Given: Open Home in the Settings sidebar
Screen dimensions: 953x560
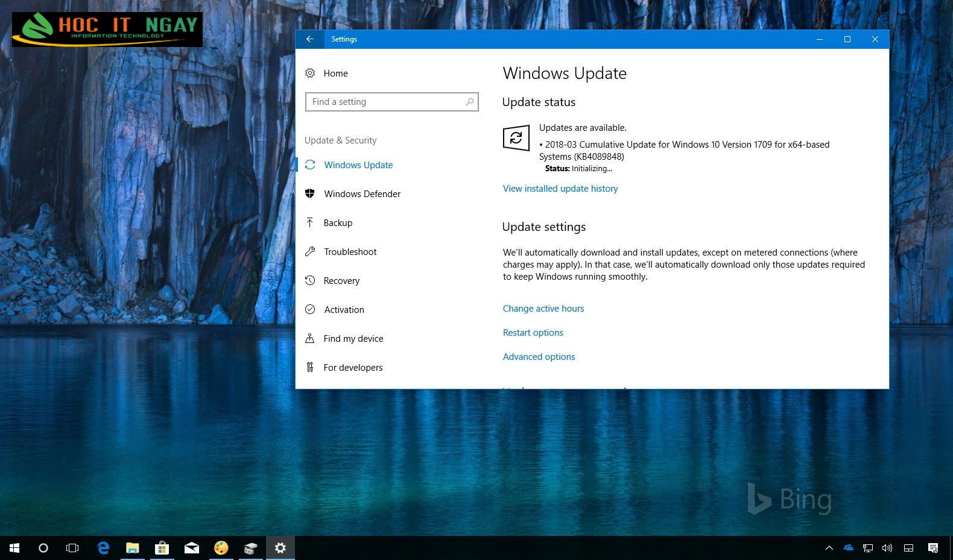Looking at the screenshot, I should pos(335,74).
